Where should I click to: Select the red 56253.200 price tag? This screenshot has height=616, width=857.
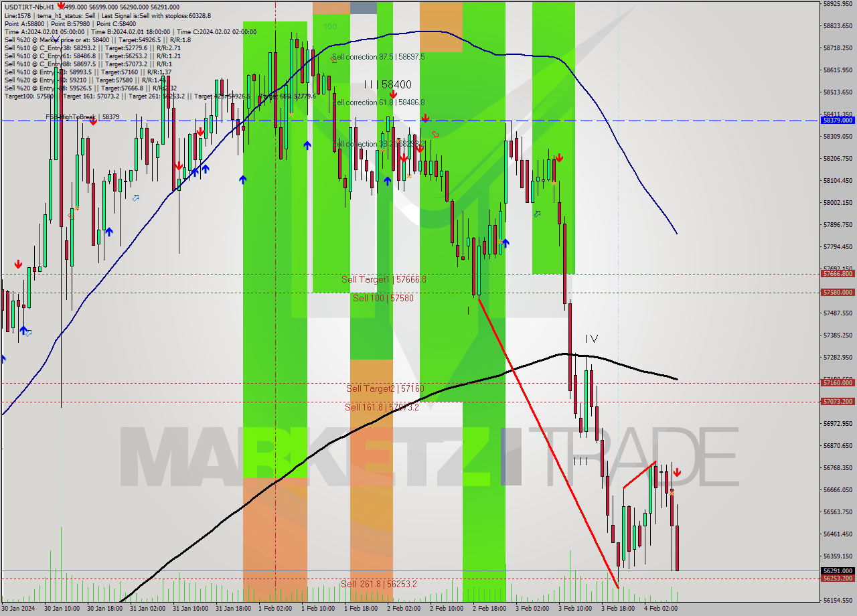[838, 578]
